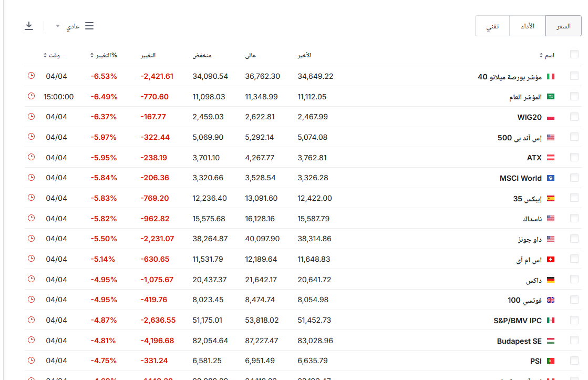This screenshot has width=588, height=380.
Task: Check the box for المؤشر العام
Action: tap(574, 96)
